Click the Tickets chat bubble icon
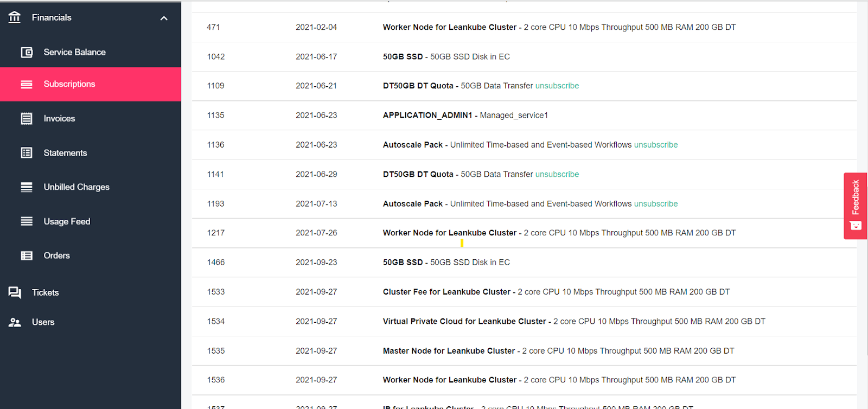Viewport: 868px width, 409px height. tap(15, 292)
